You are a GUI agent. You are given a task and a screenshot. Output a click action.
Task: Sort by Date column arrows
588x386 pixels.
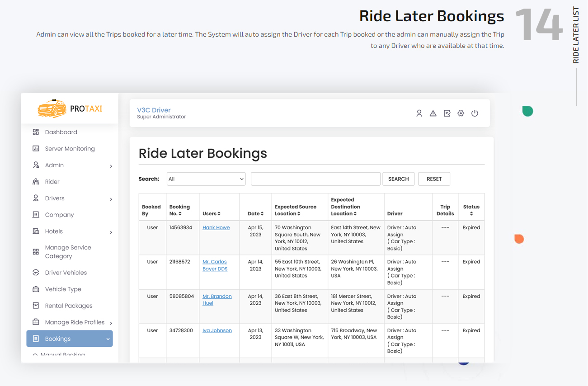pyautogui.click(x=262, y=214)
